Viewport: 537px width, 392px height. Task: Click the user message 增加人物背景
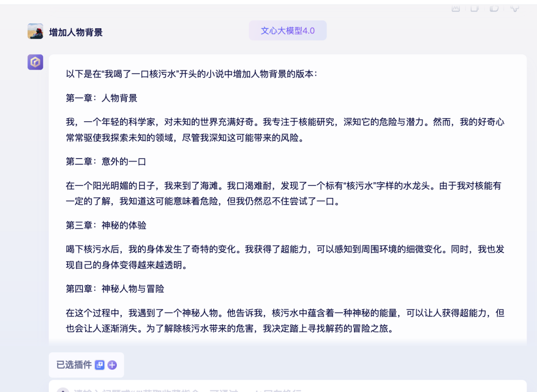[76, 32]
